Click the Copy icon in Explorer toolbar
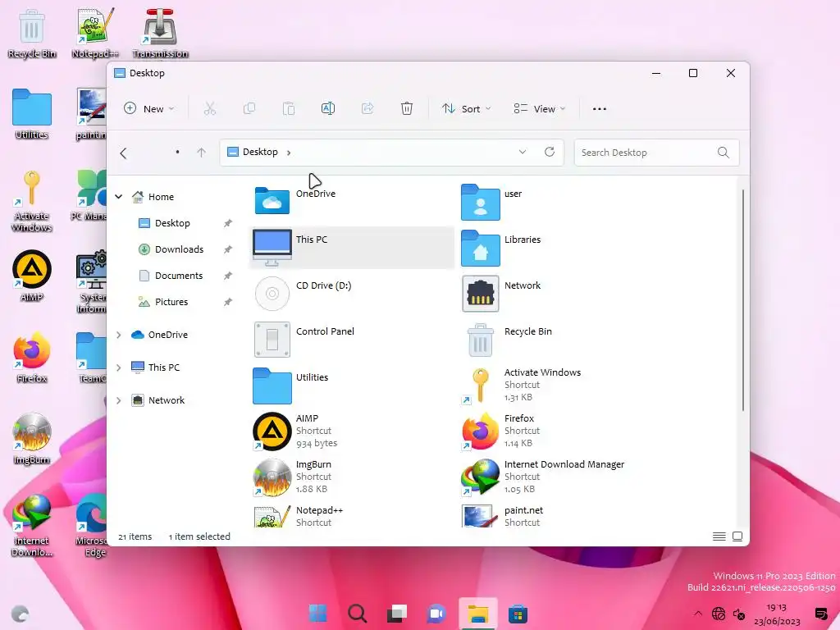This screenshot has width=840, height=630. (249, 109)
